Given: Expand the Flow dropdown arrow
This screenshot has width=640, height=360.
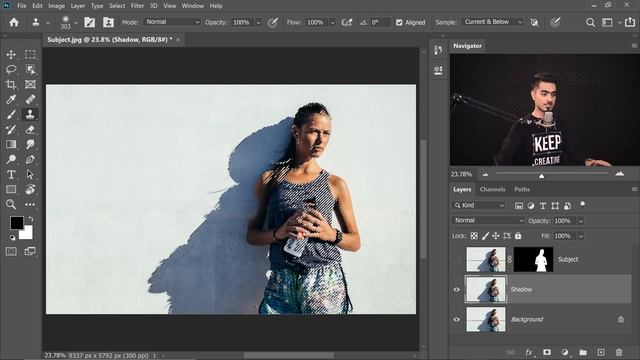Looking at the screenshot, I should 332,22.
